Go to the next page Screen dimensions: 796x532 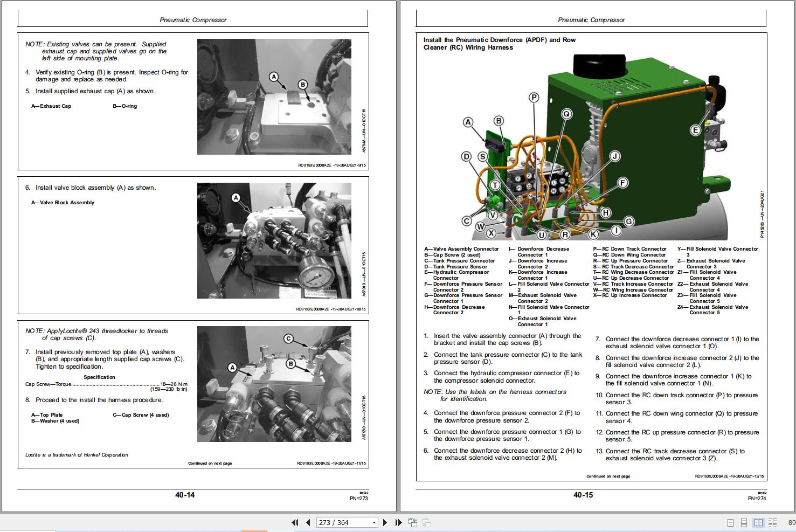click(x=385, y=522)
